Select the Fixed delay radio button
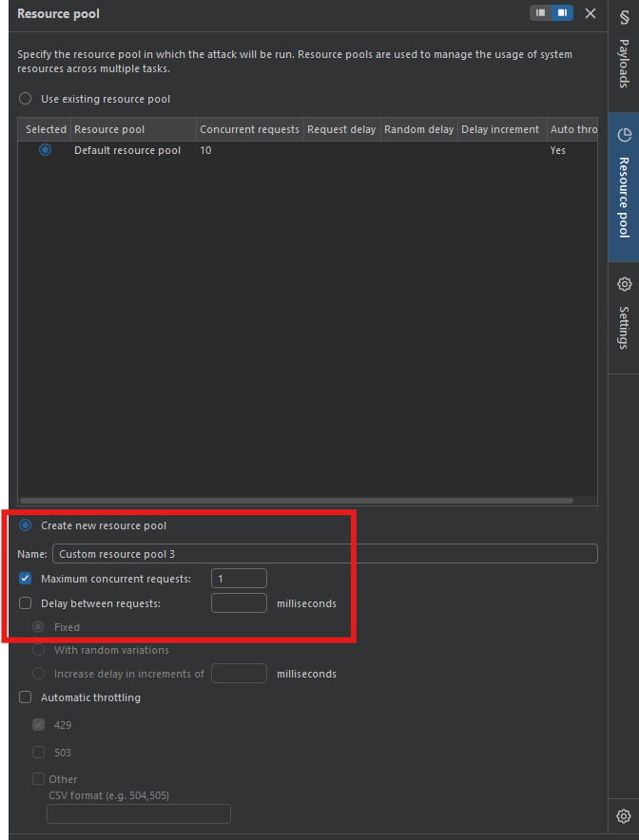639x840 pixels. pos(38,627)
